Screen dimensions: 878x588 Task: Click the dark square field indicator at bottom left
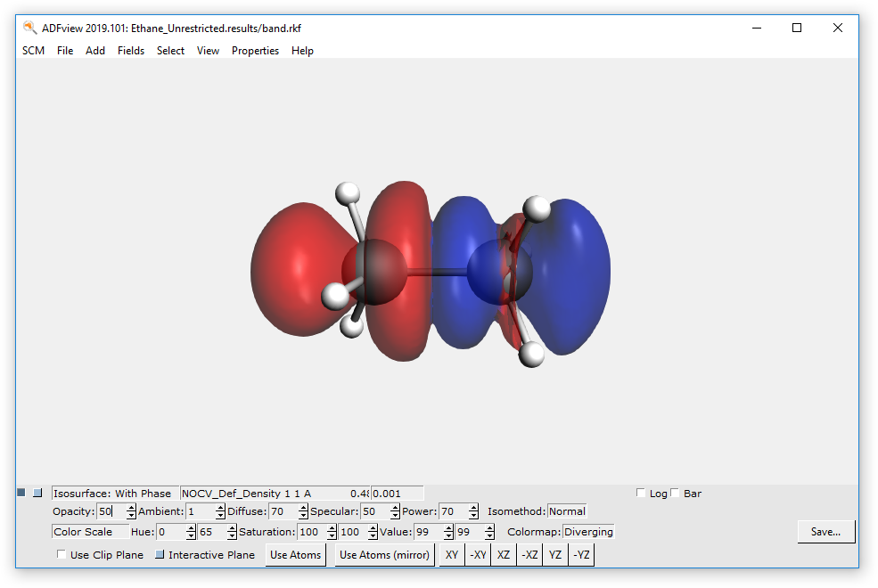pos(20,492)
